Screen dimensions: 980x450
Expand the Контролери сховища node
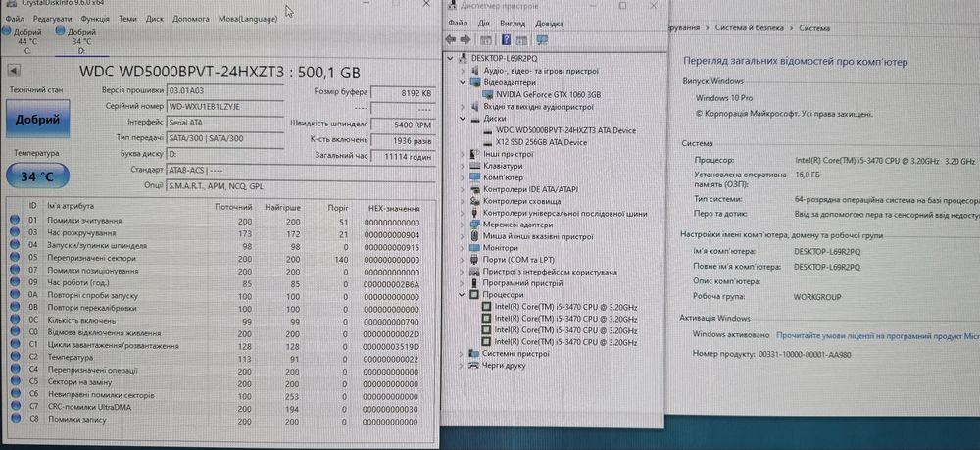click(463, 201)
